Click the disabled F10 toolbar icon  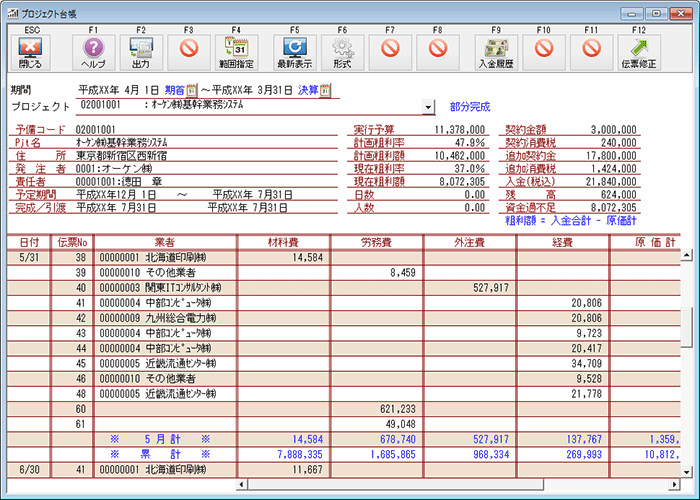point(544,52)
